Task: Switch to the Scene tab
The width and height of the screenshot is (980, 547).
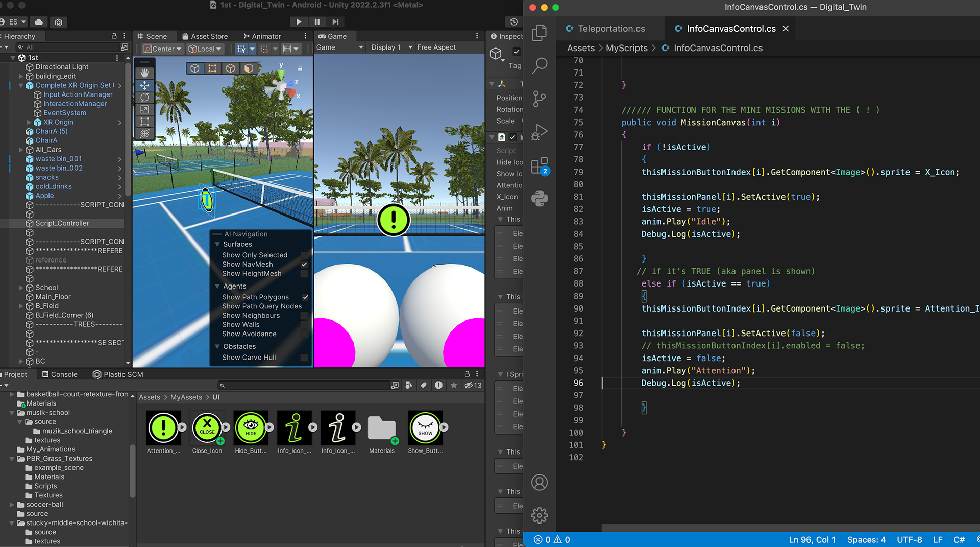Action: [x=152, y=36]
